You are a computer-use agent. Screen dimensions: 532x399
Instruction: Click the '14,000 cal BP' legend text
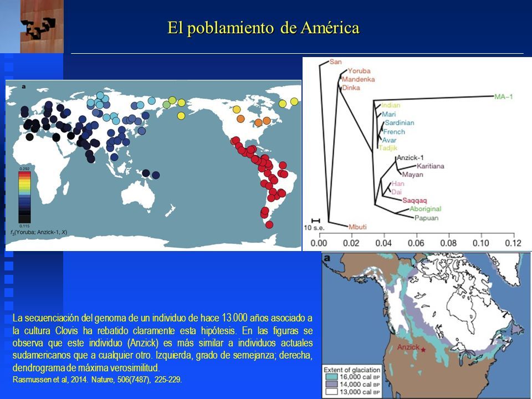point(360,385)
